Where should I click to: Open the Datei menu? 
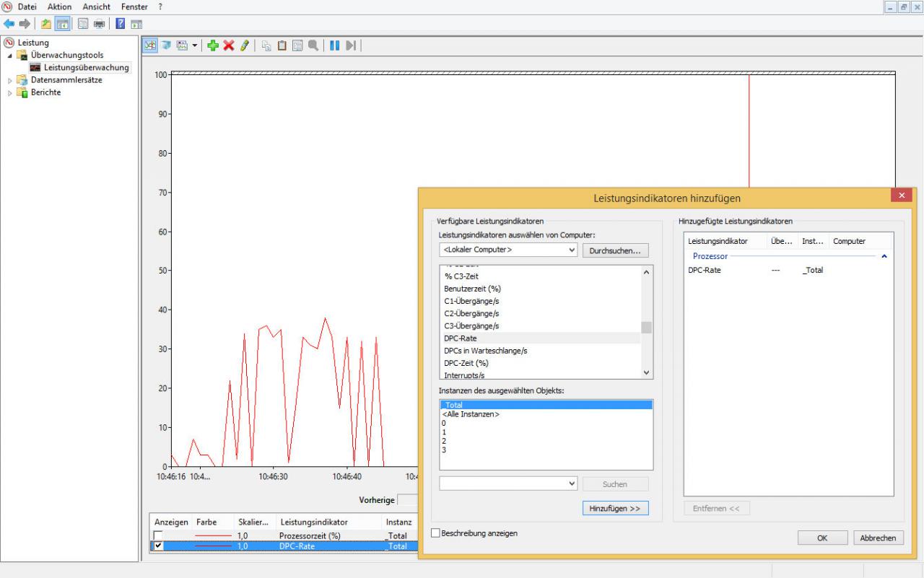coord(27,6)
